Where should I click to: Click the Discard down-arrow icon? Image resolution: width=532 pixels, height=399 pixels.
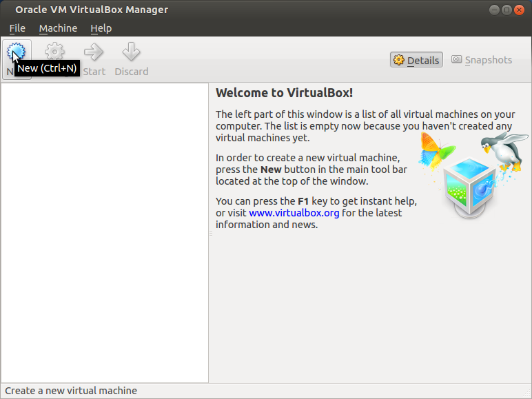(x=131, y=52)
